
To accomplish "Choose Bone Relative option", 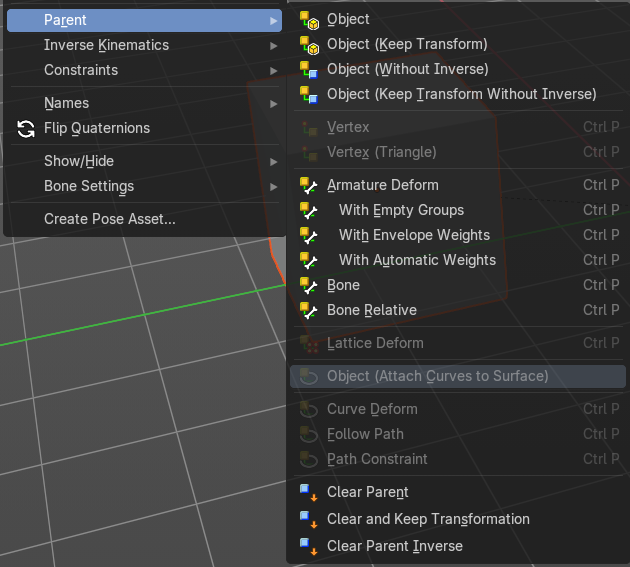I will pos(458,309).
